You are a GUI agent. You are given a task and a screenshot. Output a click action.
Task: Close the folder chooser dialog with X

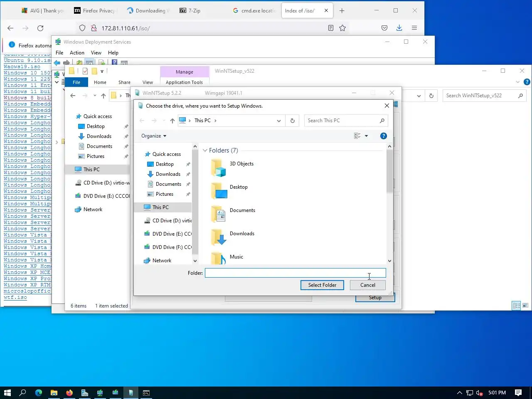point(387,106)
